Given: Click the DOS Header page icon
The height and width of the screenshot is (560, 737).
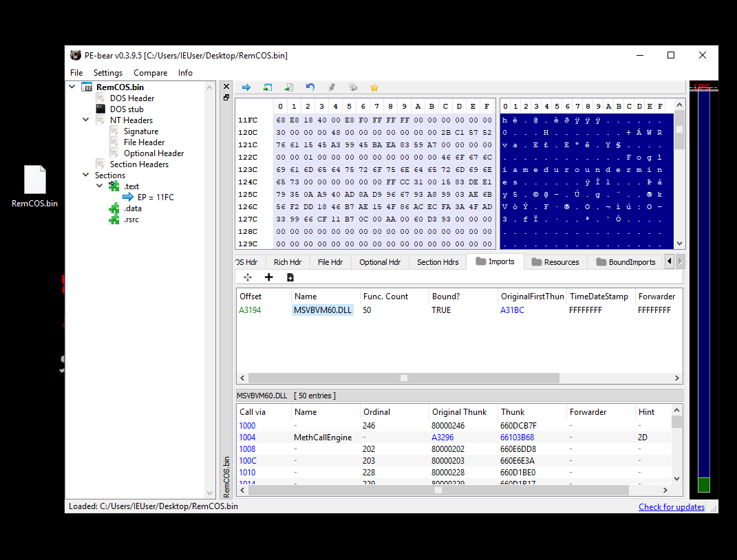Looking at the screenshot, I should coord(100,98).
